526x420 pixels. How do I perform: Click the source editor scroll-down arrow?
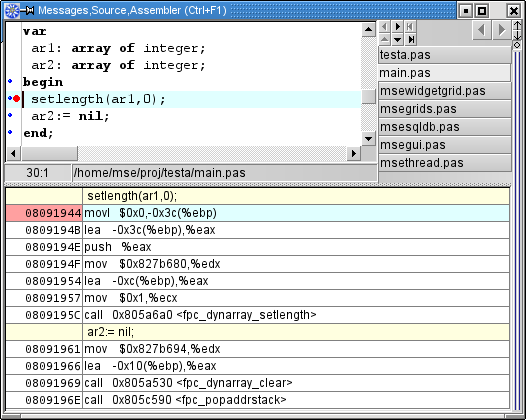[x=368, y=139]
